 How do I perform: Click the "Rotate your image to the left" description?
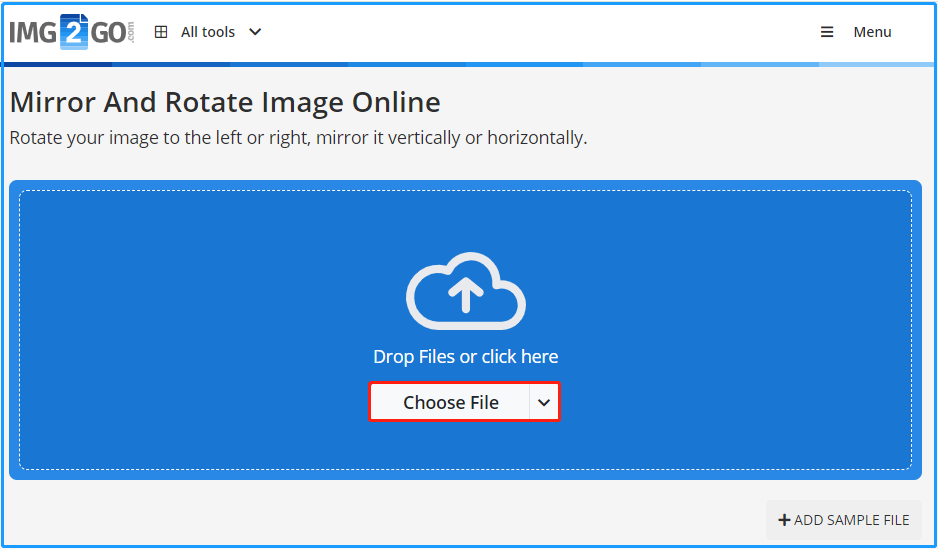click(x=299, y=138)
